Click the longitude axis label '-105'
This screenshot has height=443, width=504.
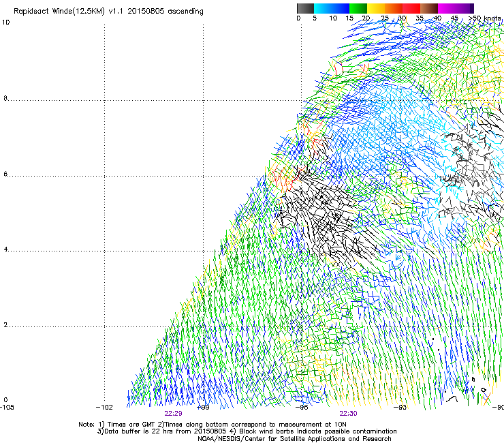pyautogui.click(x=7, y=407)
